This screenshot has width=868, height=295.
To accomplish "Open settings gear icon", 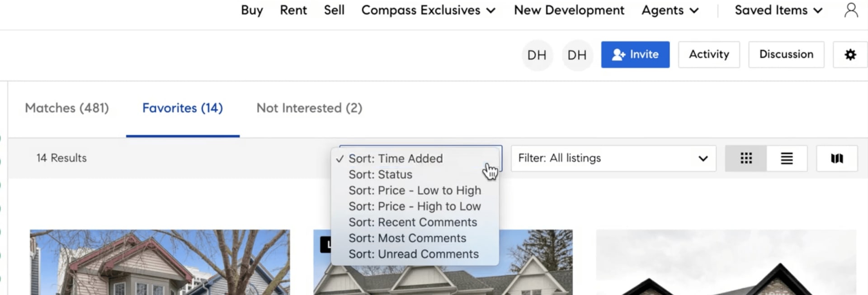I will pos(850,55).
